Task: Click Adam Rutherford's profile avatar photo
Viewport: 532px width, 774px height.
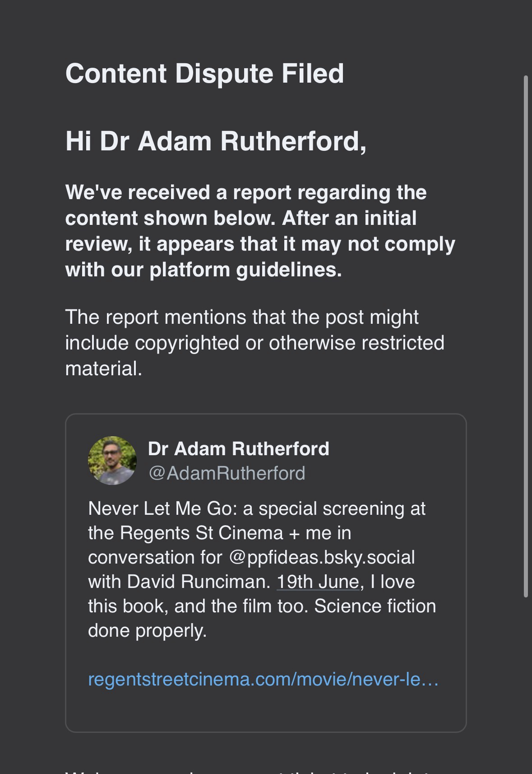Action: 112,461
